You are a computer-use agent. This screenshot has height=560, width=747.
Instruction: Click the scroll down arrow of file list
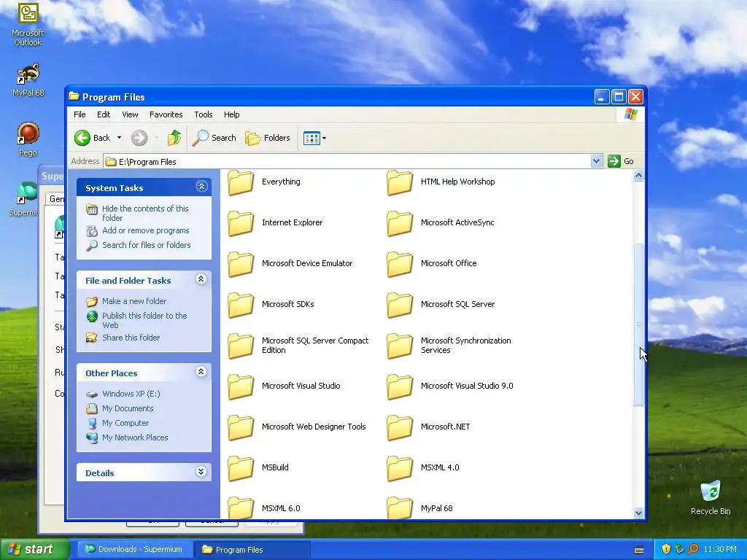[638, 513]
